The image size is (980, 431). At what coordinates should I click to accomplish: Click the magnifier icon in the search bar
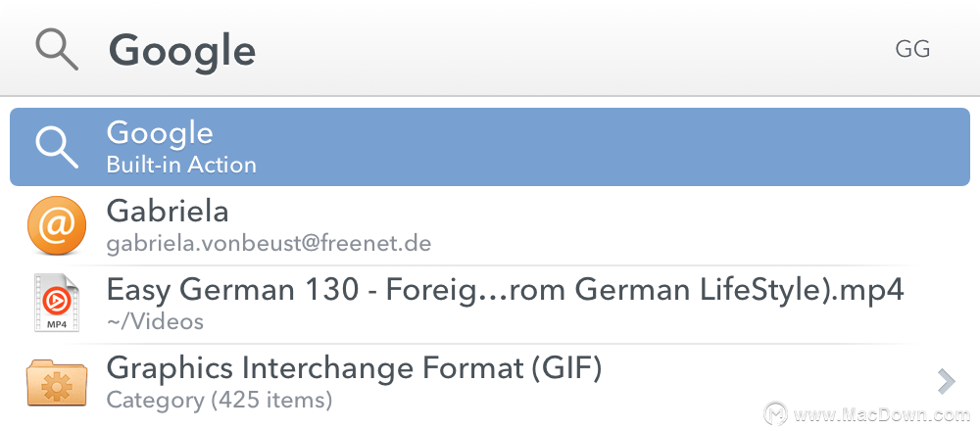click(x=57, y=50)
